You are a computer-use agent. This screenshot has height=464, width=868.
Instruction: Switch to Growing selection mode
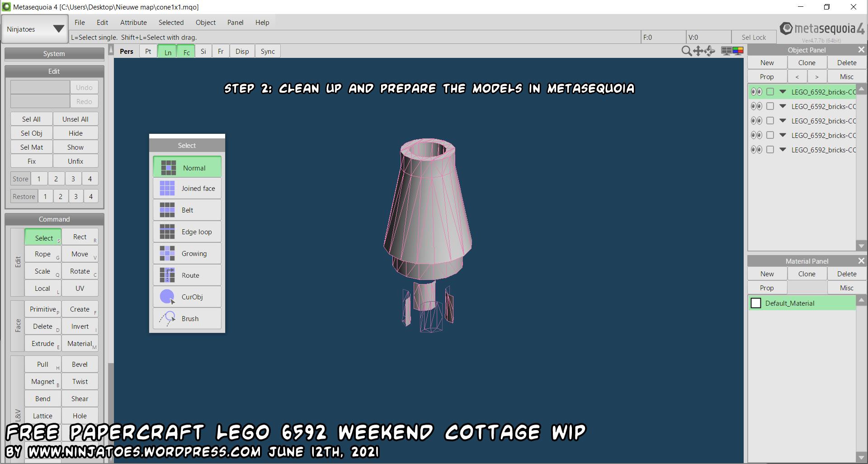pyautogui.click(x=187, y=254)
